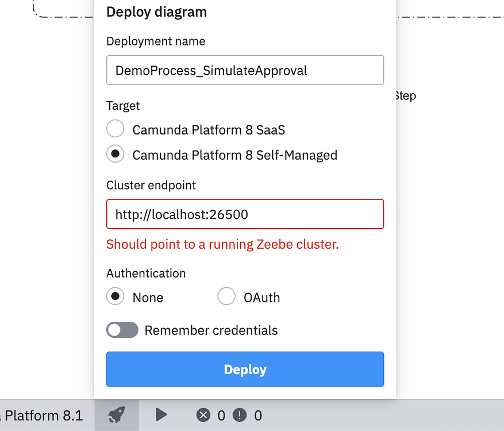Click the play icon to start process instance
Image resolution: width=504 pixels, height=431 pixels.
[161, 415]
